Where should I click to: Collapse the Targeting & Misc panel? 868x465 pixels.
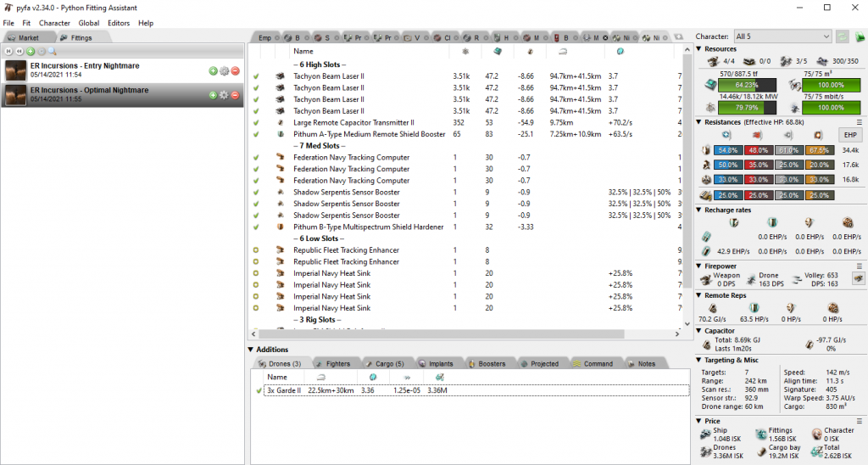coord(699,361)
